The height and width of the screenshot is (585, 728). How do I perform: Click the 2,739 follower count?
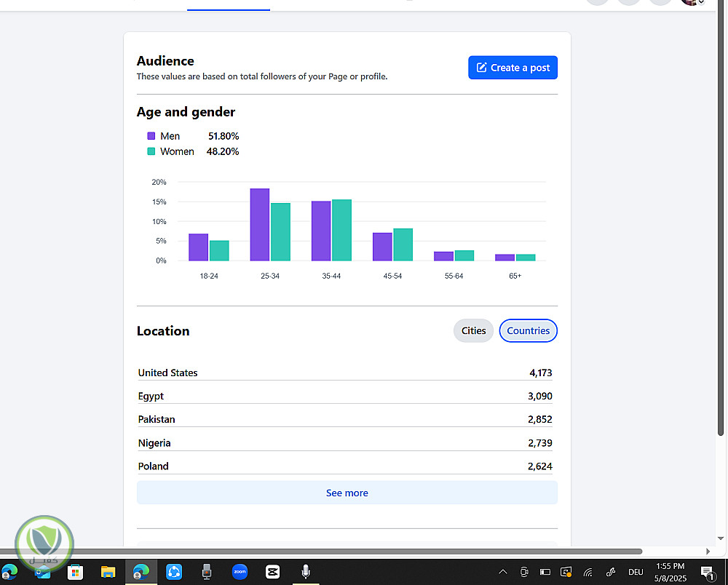point(540,442)
